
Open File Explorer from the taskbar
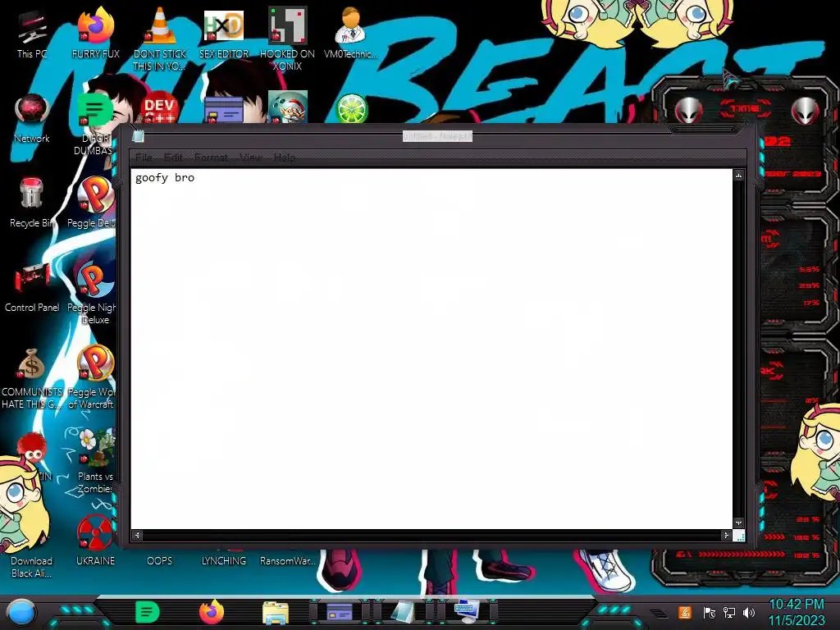(276, 613)
